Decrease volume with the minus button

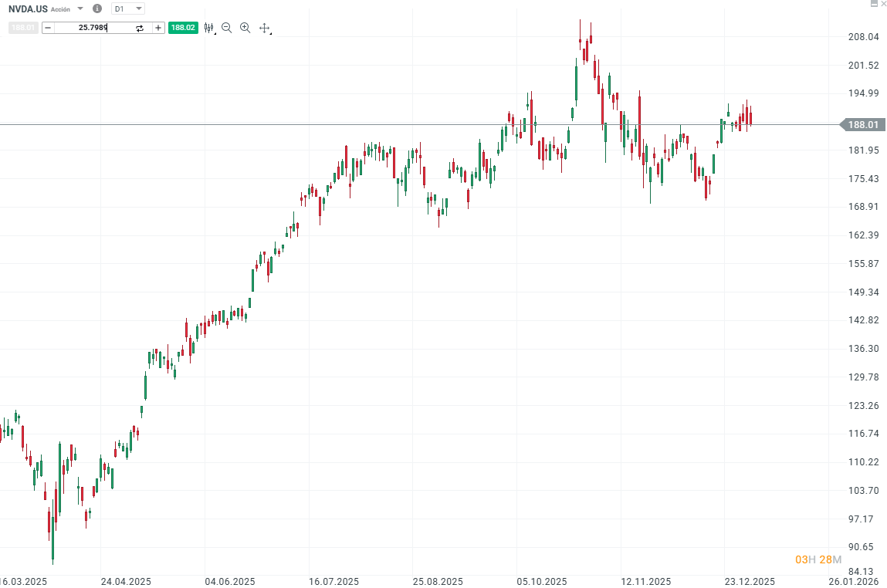tap(48, 28)
